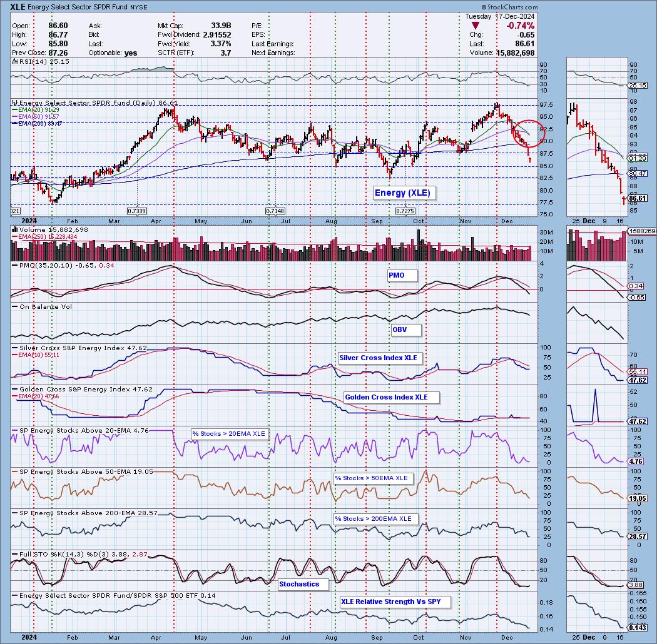The image size is (657, 644).
Task: Click the RSI(14) 25.15 legend label
Action: coord(41,61)
